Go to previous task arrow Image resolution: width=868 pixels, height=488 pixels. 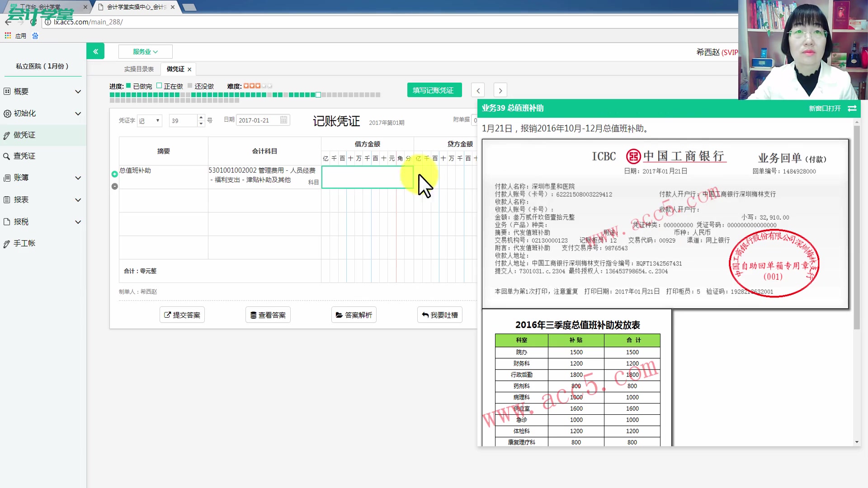point(478,90)
